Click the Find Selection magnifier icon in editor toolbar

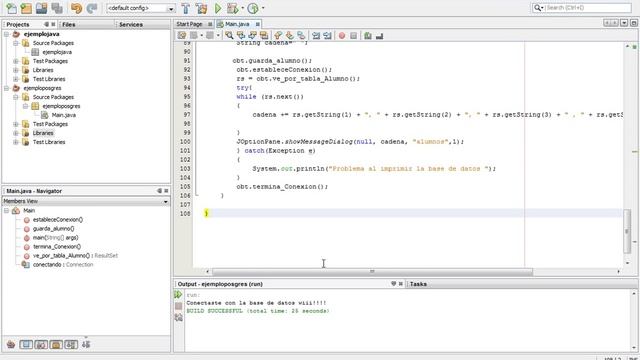229,36
